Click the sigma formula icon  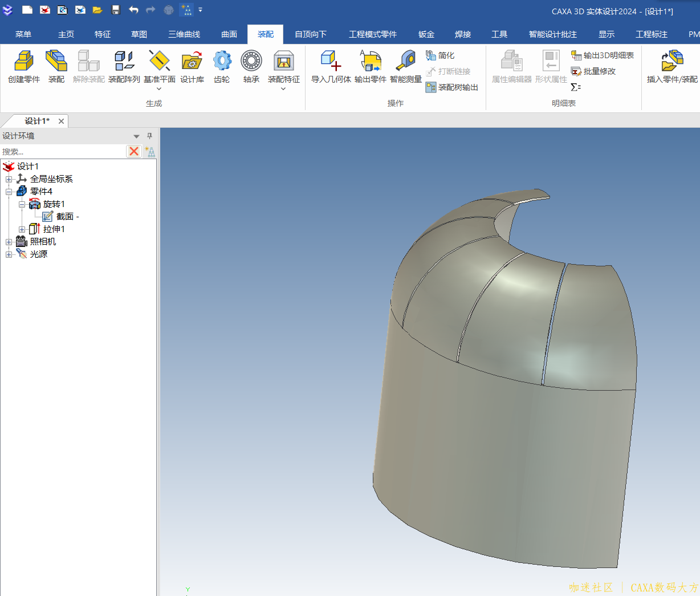pos(576,87)
